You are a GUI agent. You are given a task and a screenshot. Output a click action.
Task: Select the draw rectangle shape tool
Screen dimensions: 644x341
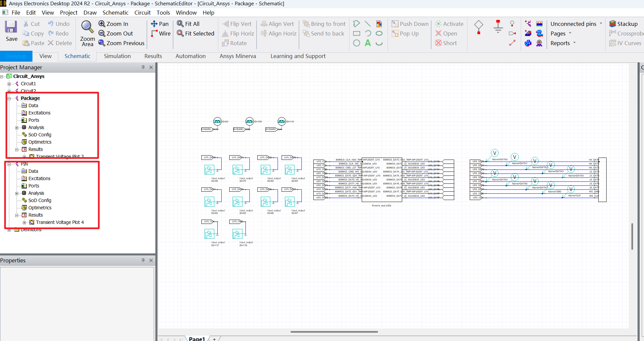[357, 34]
